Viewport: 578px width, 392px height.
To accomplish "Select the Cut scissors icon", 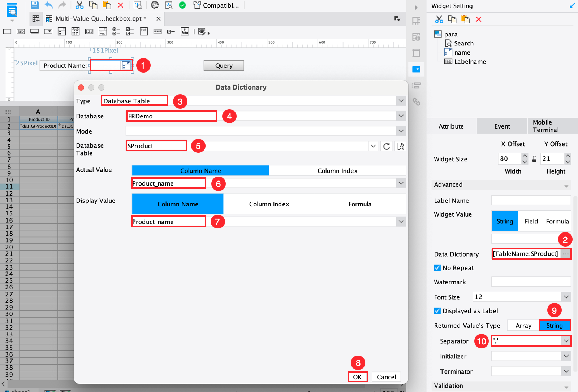I will tap(79, 5).
